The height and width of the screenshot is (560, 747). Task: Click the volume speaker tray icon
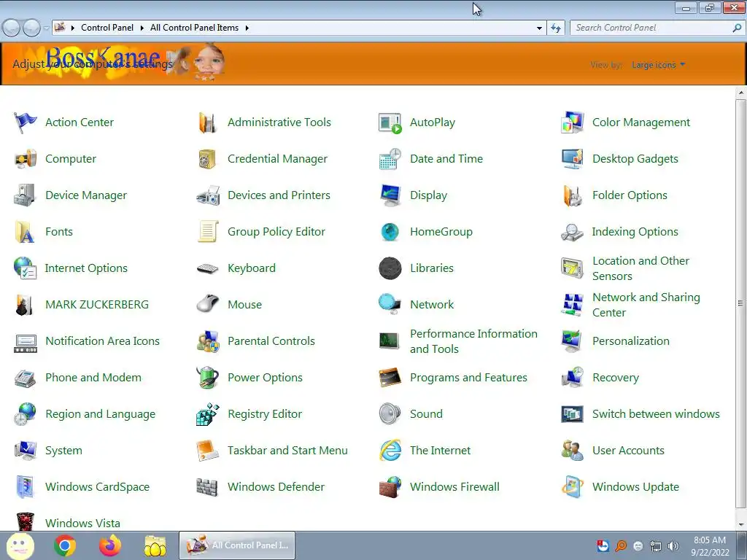pos(673,546)
